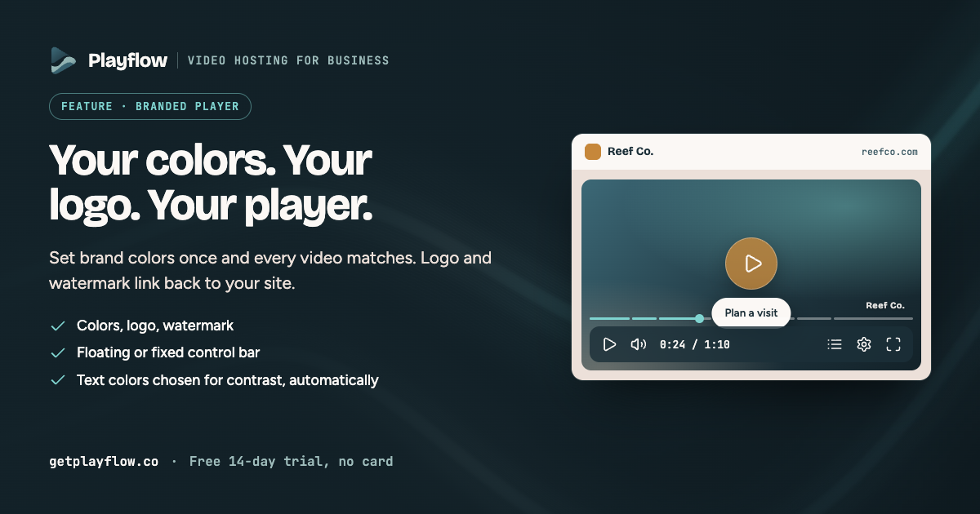
Task: Click "Text colors chosen for contrast, automatically"
Action: tap(228, 380)
